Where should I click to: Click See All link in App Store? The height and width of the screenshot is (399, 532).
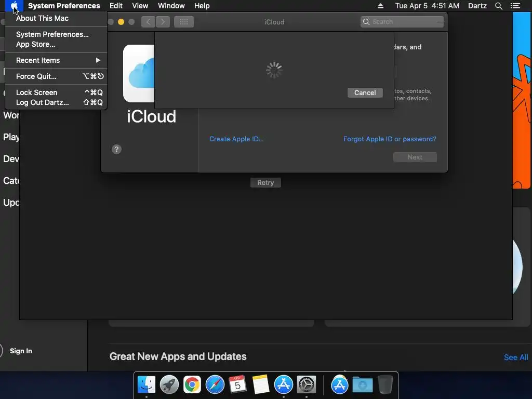(x=516, y=357)
